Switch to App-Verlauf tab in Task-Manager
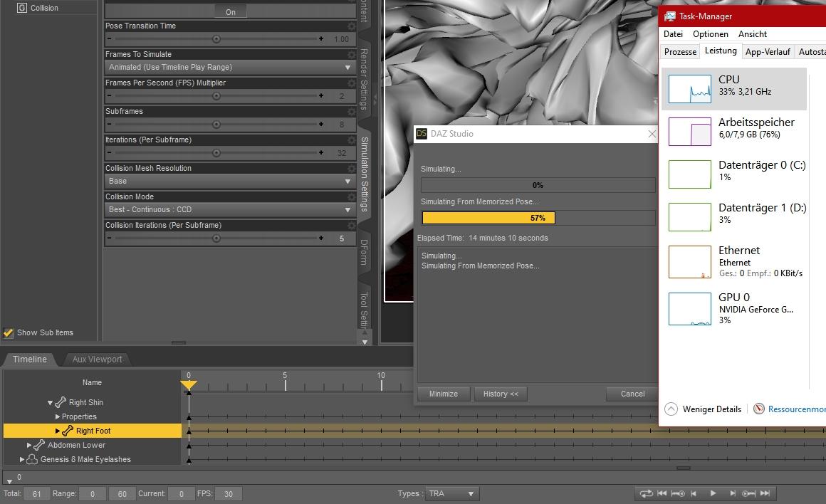The image size is (826, 504). [768, 52]
